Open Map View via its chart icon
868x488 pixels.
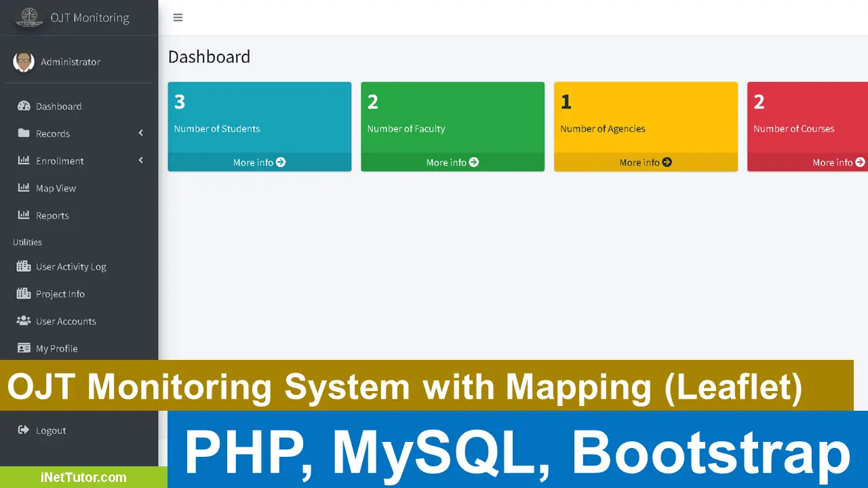tap(24, 188)
